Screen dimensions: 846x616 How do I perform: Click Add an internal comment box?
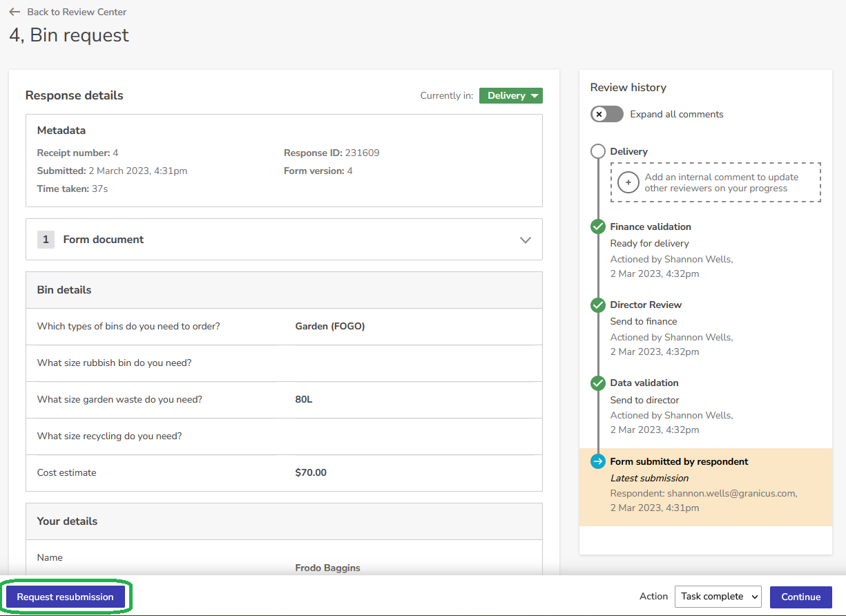tap(715, 182)
